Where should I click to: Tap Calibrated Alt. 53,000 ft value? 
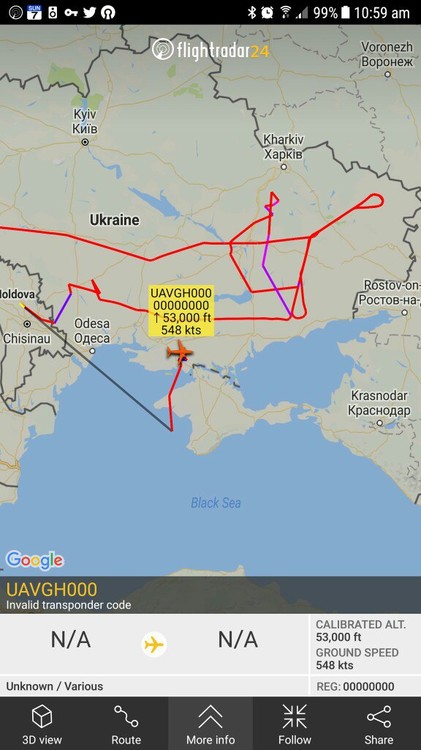(x=339, y=637)
